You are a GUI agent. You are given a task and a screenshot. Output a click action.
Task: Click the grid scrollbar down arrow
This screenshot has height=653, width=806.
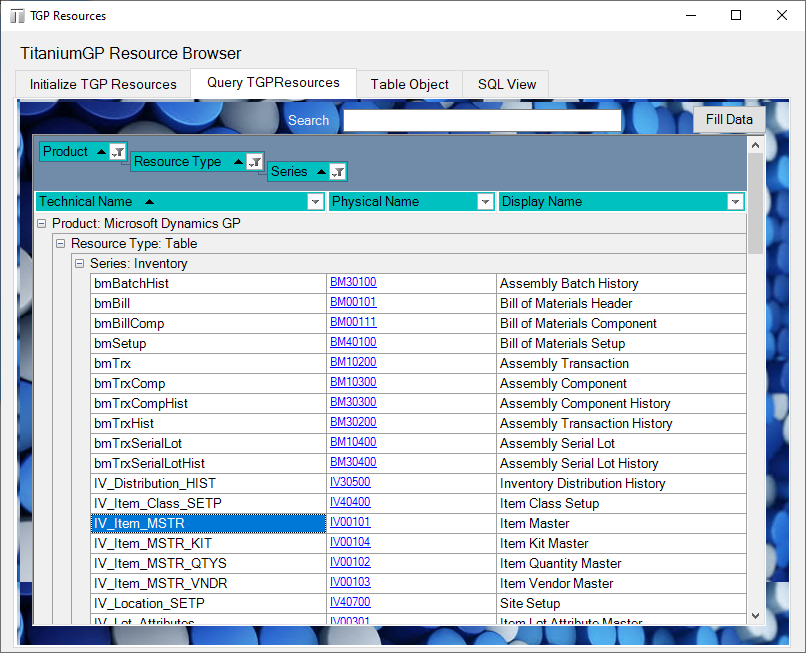coord(755,615)
